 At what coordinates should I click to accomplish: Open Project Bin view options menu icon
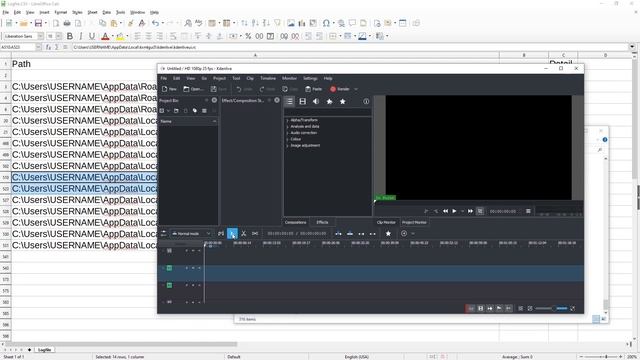(x=204, y=111)
